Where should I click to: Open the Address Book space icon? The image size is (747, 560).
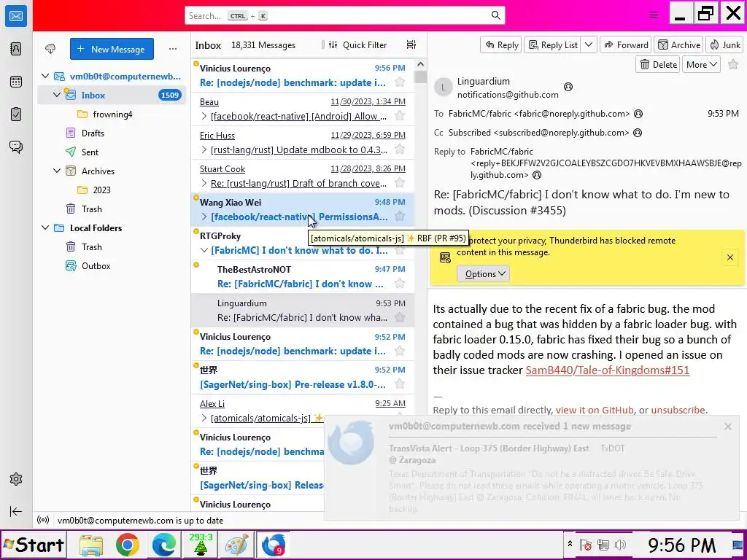[16, 49]
